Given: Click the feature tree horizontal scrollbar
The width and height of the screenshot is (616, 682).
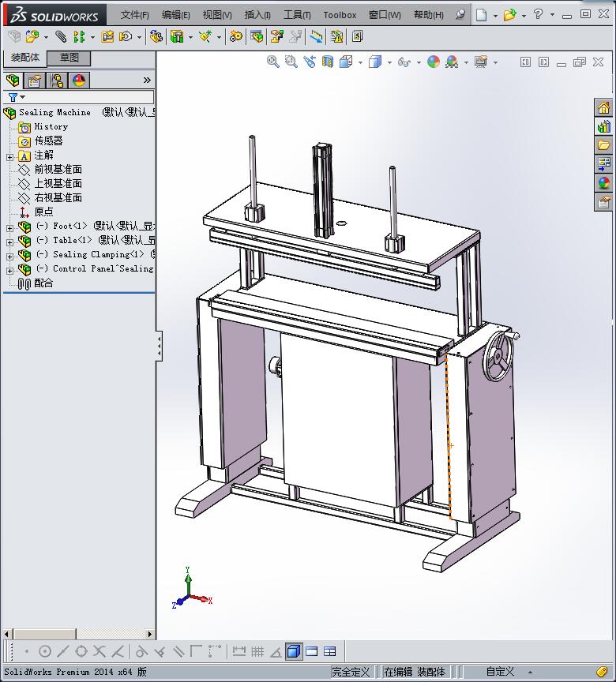Looking at the screenshot, I should pos(77,634).
